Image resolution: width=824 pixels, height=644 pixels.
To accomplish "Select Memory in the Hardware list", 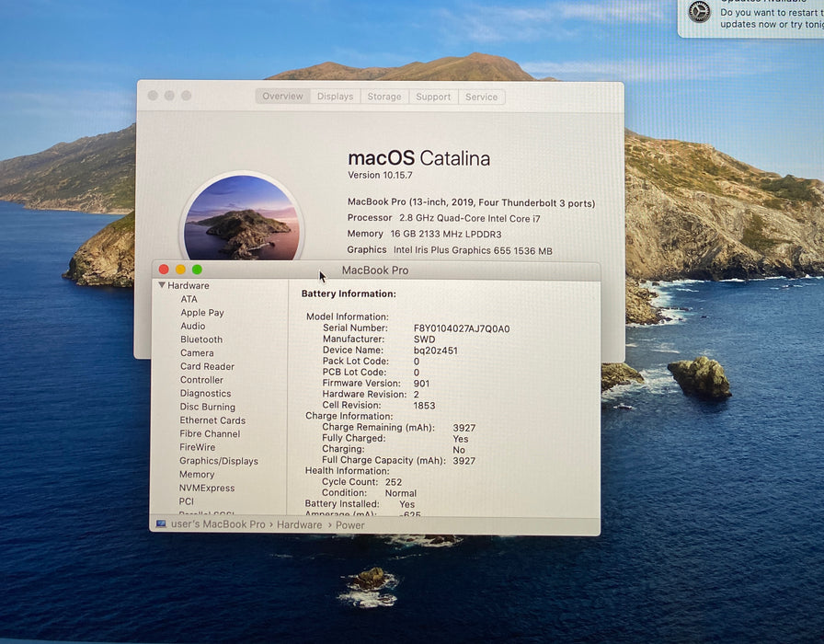I will 197,474.
